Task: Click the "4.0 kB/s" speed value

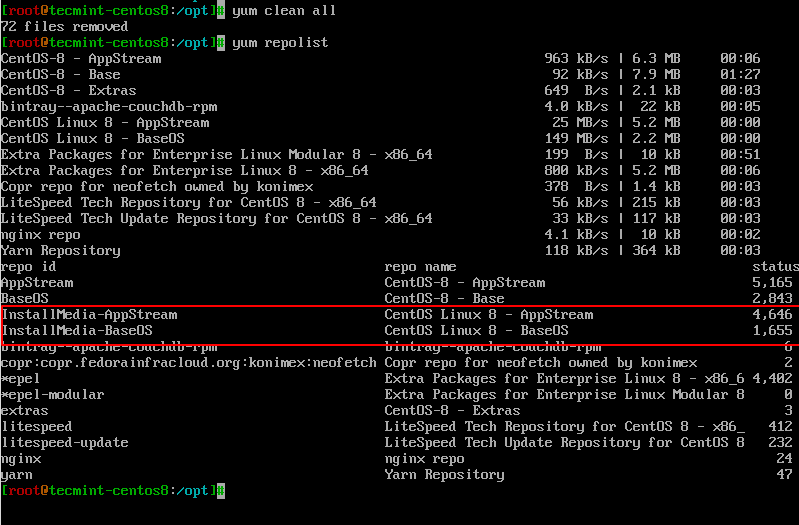Action: click(576, 107)
